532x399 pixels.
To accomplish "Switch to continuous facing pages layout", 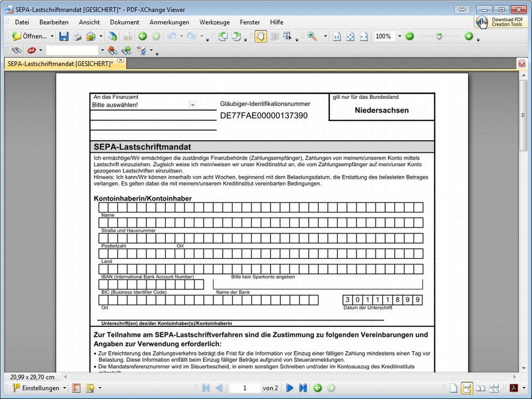I will (x=494, y=388).
